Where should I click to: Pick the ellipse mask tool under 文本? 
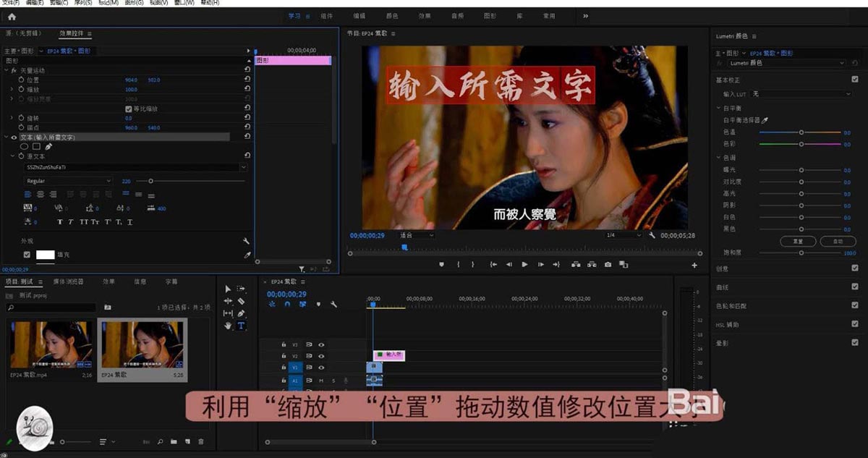(24, 146)
